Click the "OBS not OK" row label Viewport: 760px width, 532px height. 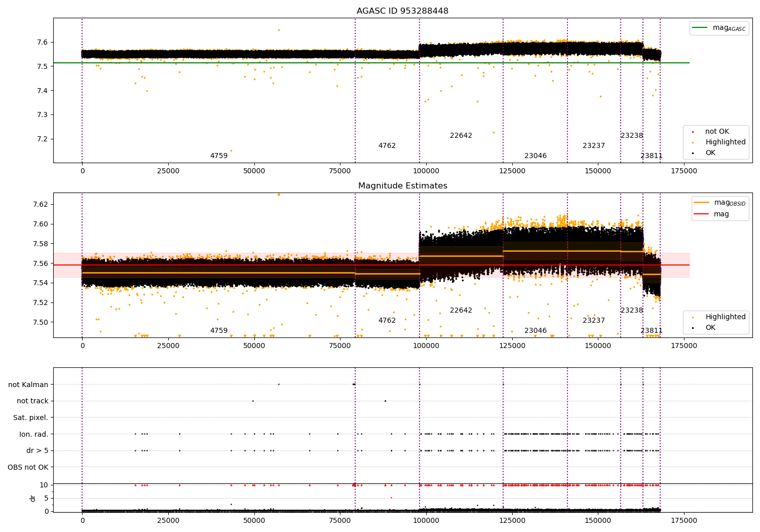pyautogui.click(x=28, y=467)
